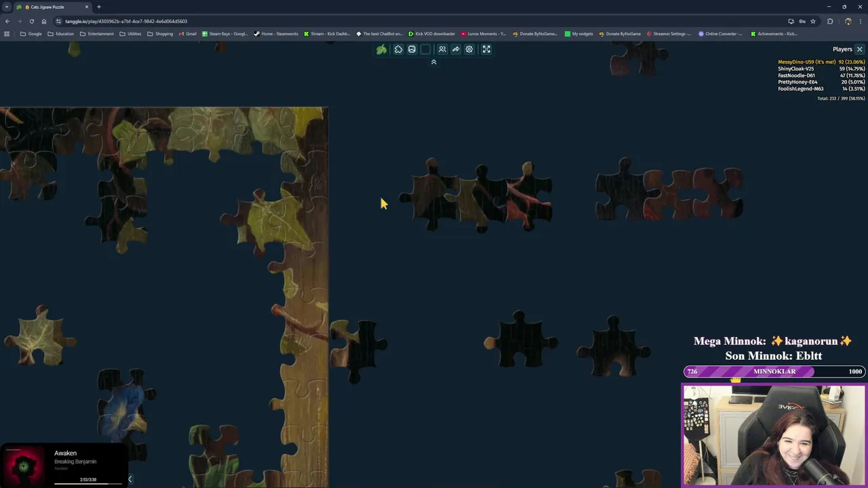Image resolution: width=868 pixels, height=488 pixels.
Task: Open a new browser tab
Action: click(99, 7)
